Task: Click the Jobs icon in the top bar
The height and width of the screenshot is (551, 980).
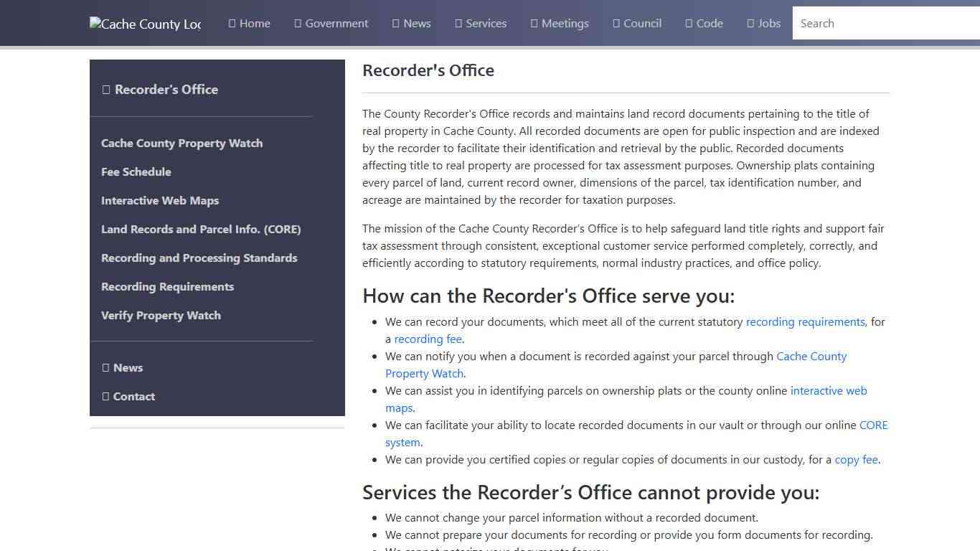Action: (751, 23)
